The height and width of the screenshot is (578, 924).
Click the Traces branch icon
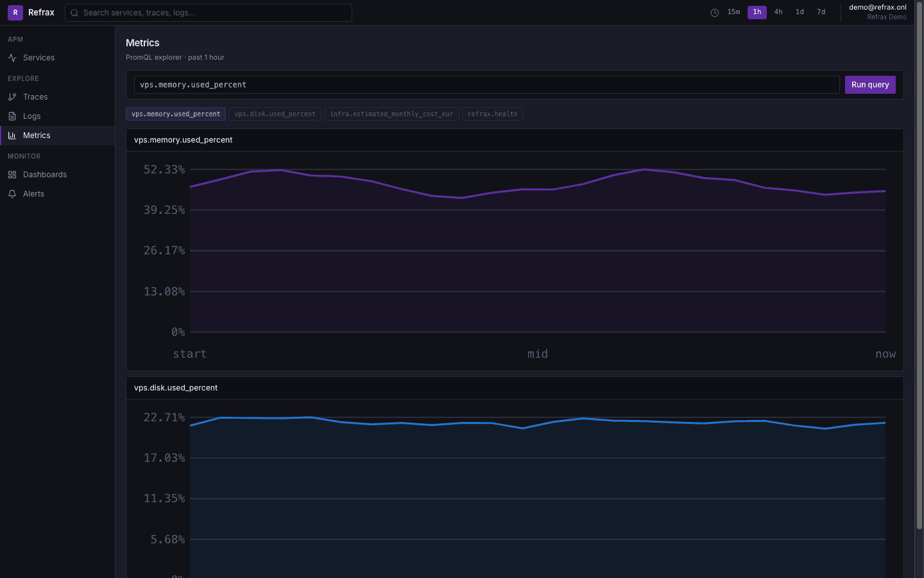click(12, 97)
